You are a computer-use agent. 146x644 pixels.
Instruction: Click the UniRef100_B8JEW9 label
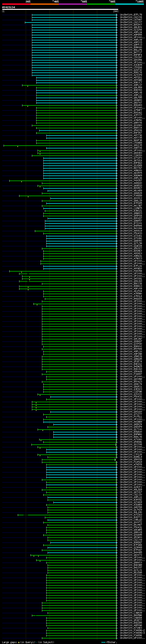pyautogui.click(x=131, y=572)
